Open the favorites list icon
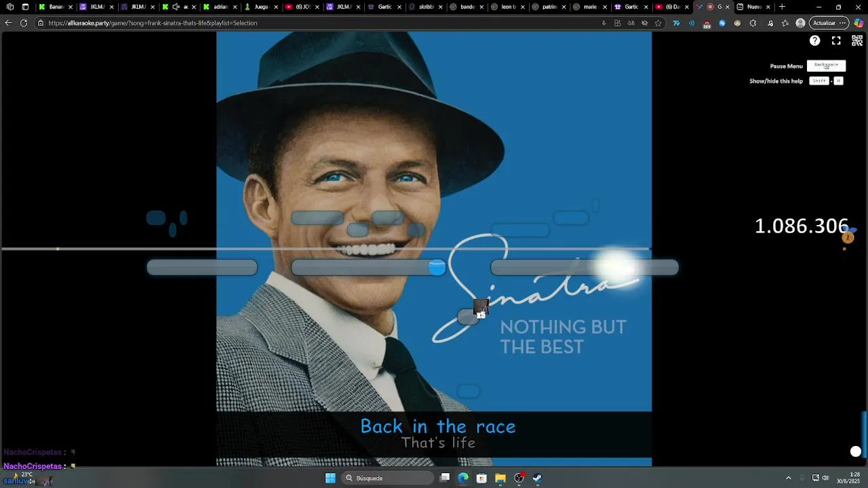The height and width of the screenshot is (488, 868). tap(785, 22)
